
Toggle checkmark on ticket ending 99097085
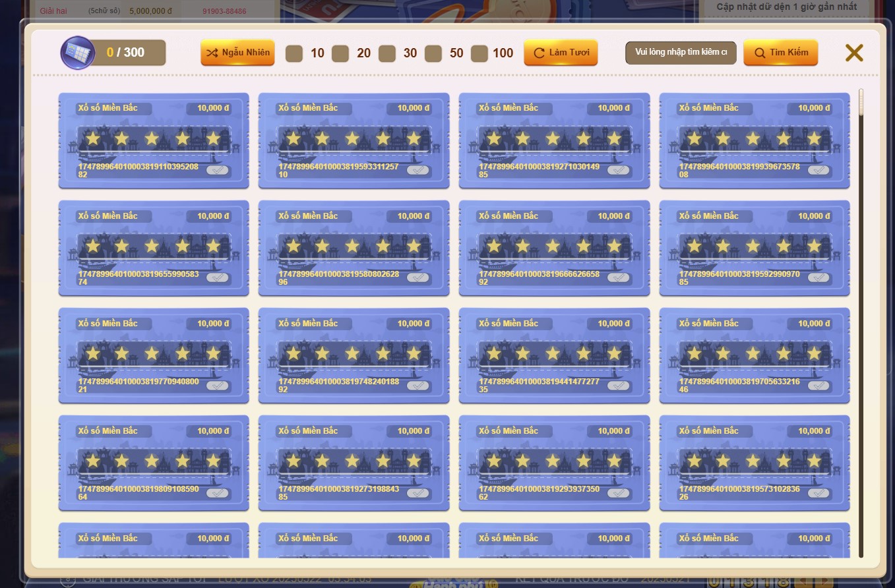point(819,278)
